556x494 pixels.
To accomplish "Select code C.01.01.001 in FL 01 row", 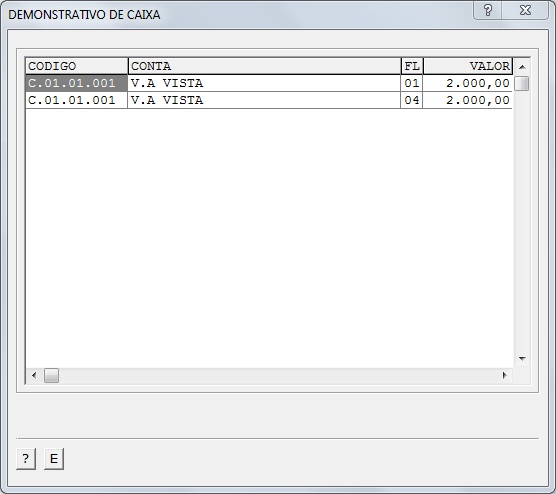I will coord(77,83).
